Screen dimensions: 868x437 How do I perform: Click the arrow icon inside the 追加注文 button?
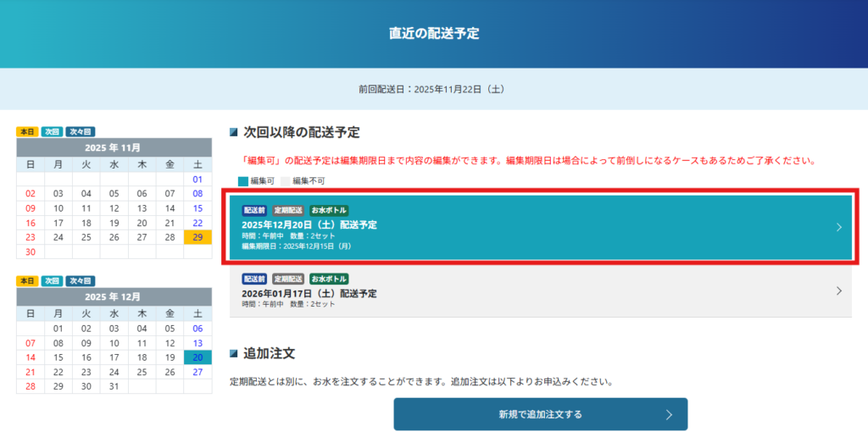(668, 414)
